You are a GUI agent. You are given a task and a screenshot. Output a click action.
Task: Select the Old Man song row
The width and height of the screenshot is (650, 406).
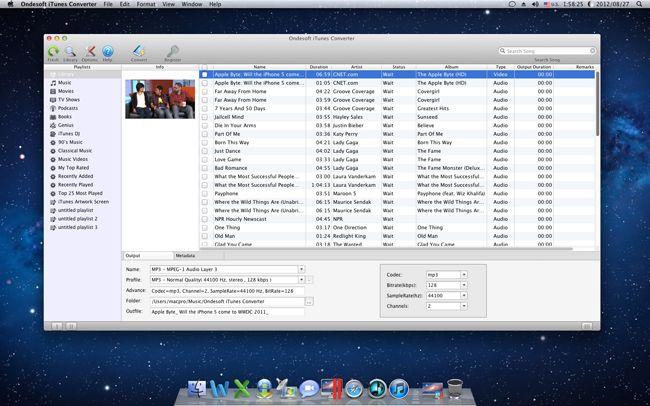click(x=397, y=236)
